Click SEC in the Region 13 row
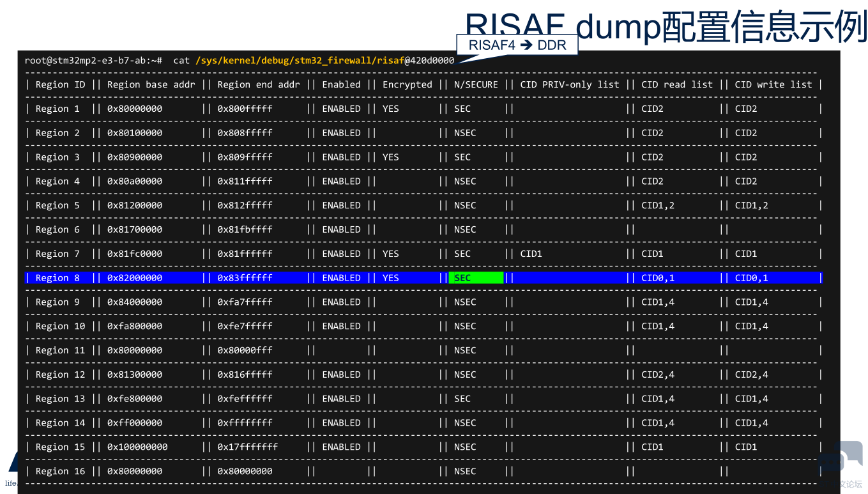The image size is (868, 494). tap(462, 399)
